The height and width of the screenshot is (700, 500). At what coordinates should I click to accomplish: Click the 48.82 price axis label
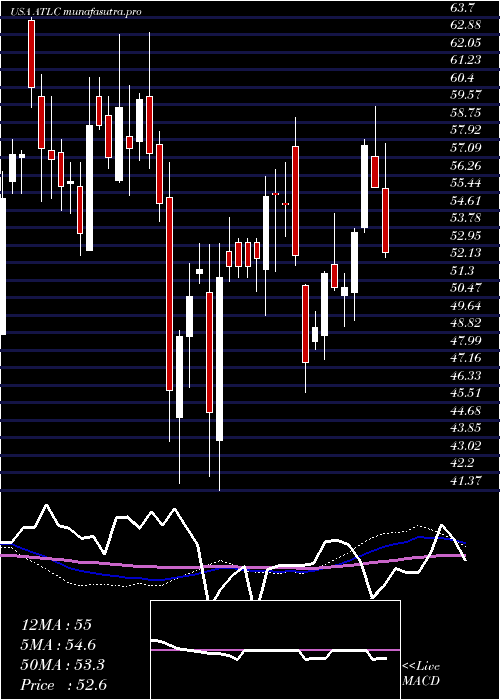[466, 323]
